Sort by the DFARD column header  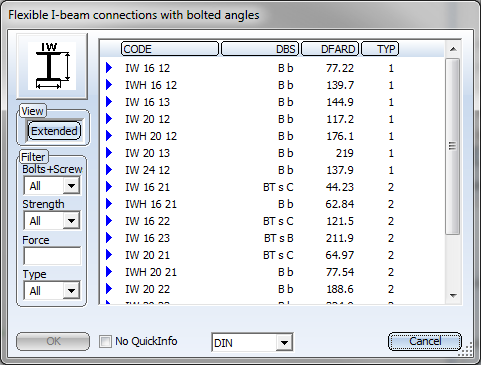click(330, 49)
